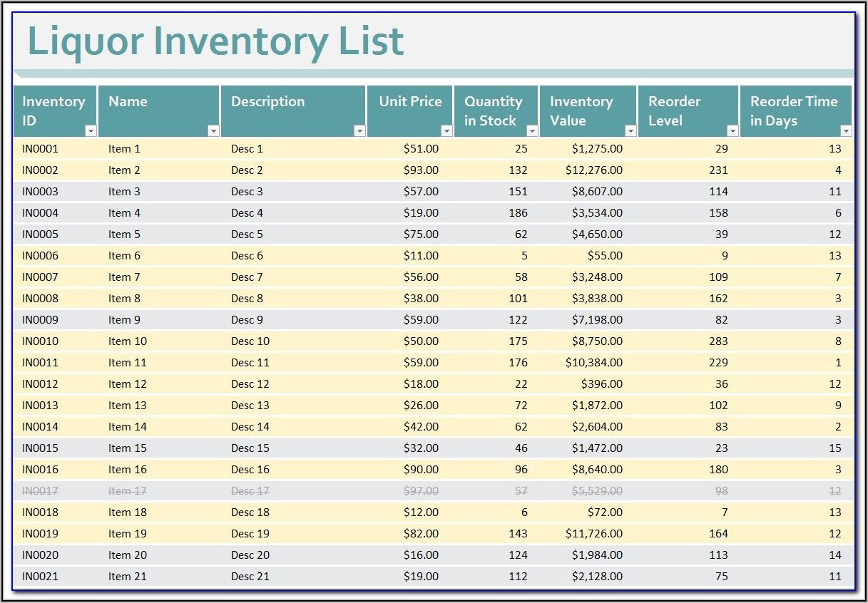
Task: Select the Liquor Inventory List title
Action: pos(215,41)
